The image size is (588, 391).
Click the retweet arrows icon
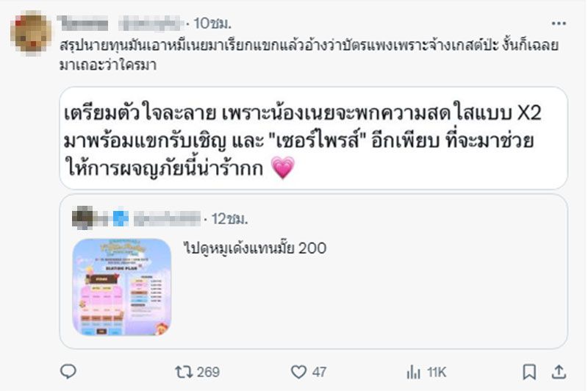[184, 372]
